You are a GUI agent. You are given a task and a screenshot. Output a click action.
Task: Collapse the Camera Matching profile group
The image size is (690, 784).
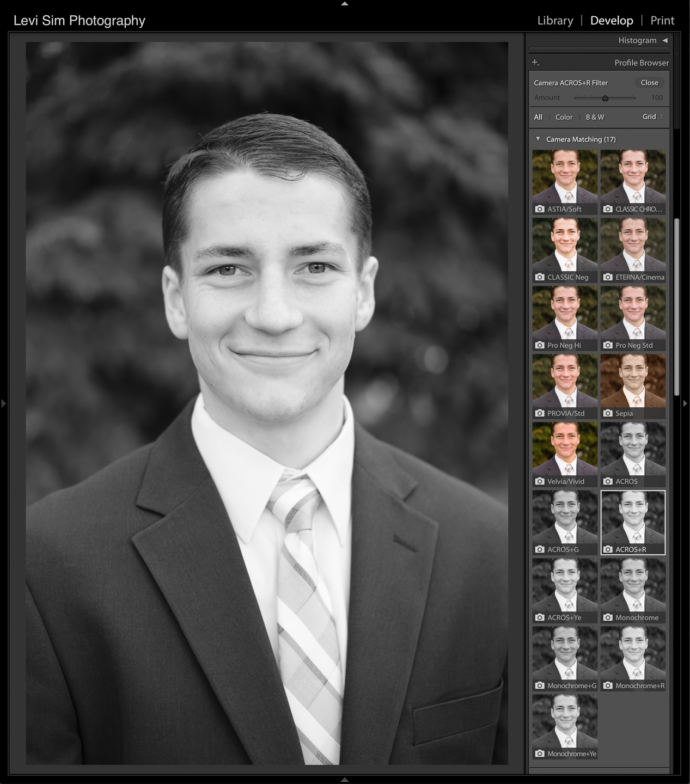coord(538,139)
